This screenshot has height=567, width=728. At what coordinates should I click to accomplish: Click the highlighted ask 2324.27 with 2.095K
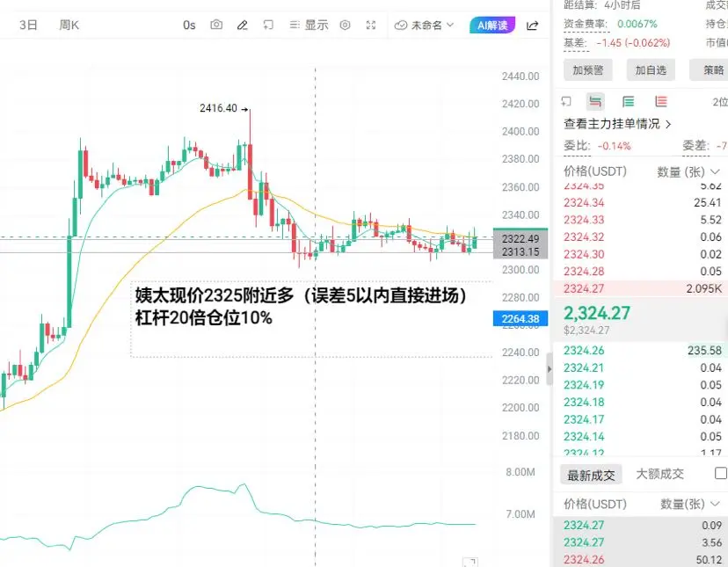[643, 288]
